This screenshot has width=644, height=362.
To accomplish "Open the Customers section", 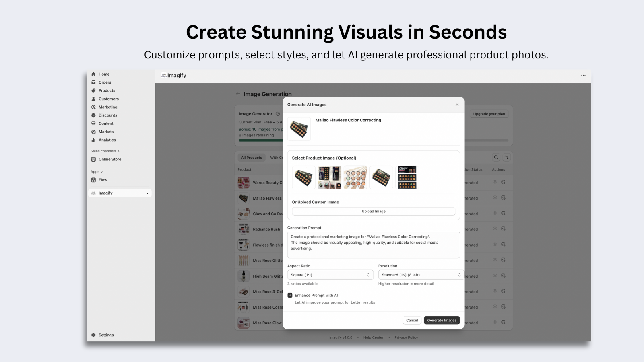I will click(x=108, y=99).
